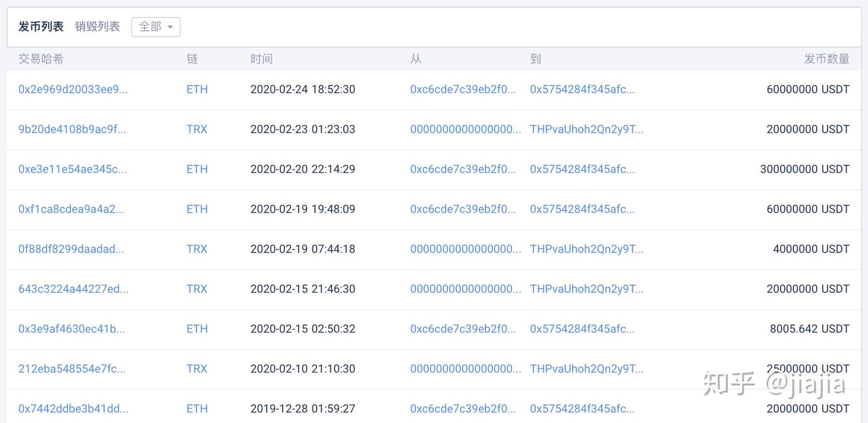Open recipient address 0x5754284f345afc... in first row
The width and height of the screenshot is (868, 423).
coord(582,89)
